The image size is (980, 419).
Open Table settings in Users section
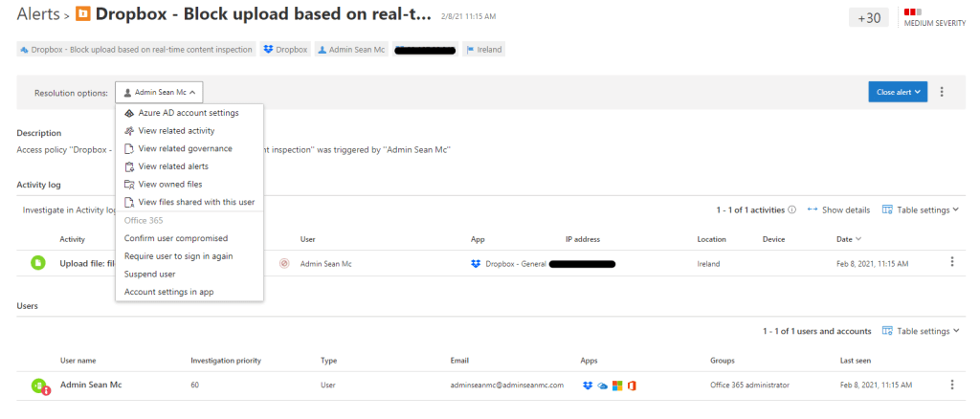click(921, 331)
